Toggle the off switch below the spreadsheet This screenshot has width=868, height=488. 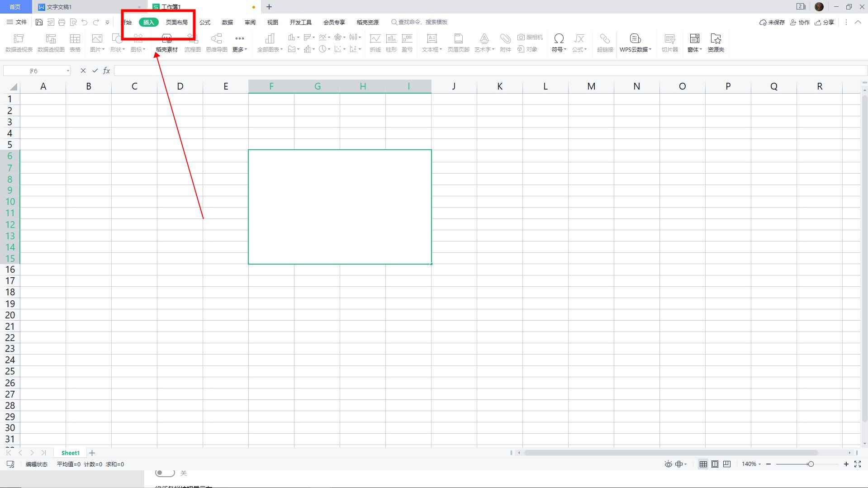point(165,473)
